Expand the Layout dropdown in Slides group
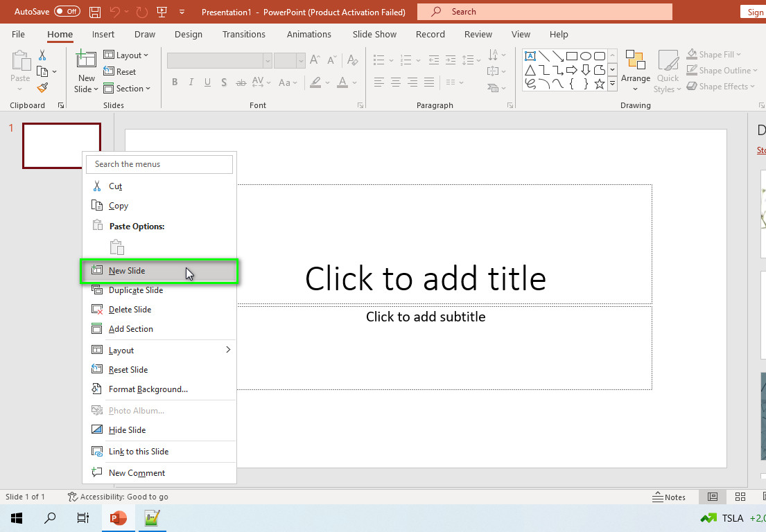Screen dimensions: 766x532 coord(126,55)
